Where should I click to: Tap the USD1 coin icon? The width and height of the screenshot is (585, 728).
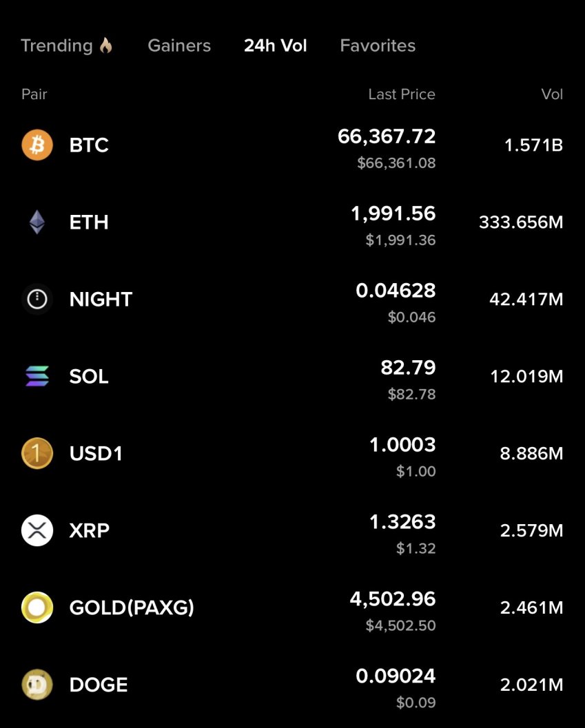pos(37,454)
